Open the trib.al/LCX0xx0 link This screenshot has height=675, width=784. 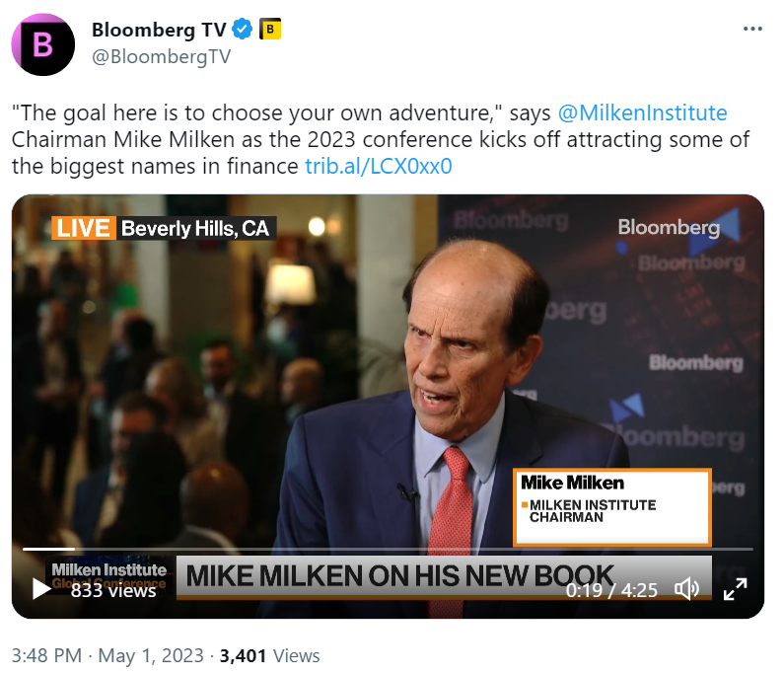pyautogui.click(x=378, y=166)
